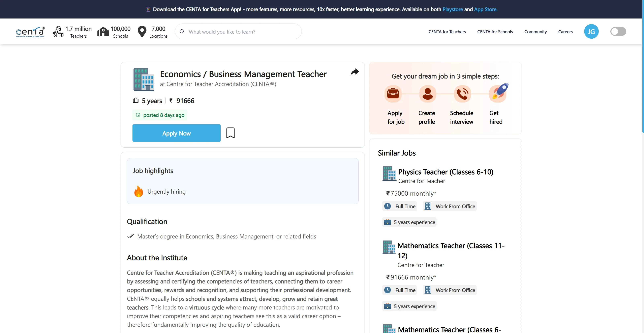644x333 pixels.
Task: Click the Schedule interview phone icon
Action: [x=462, y=94]
